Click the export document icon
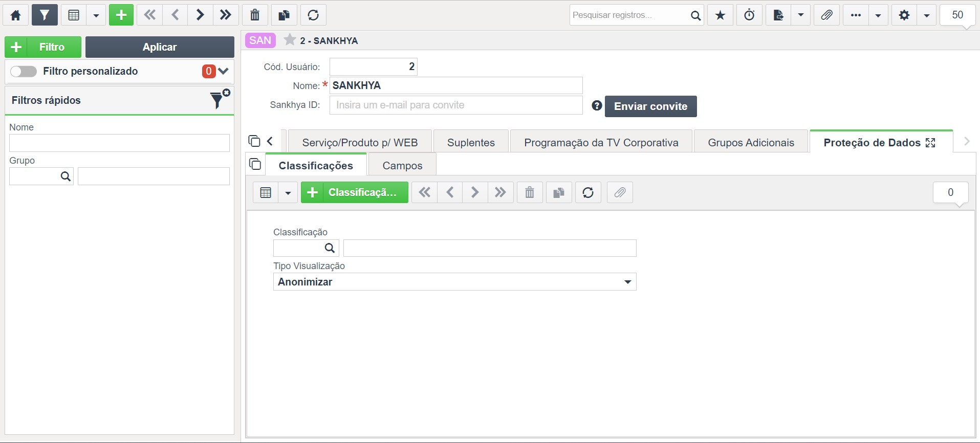This screenshot has height=443, width=980. [x=778, y=15]
